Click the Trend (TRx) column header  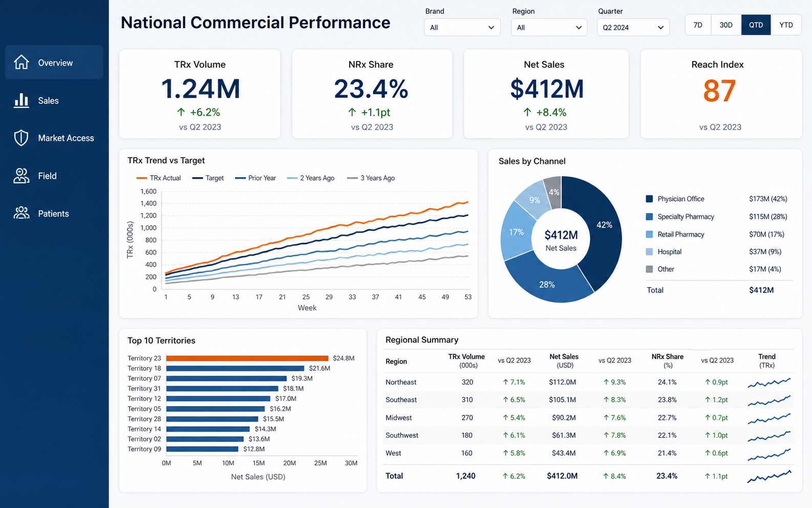pyautogui.click(x=767, y=361)
